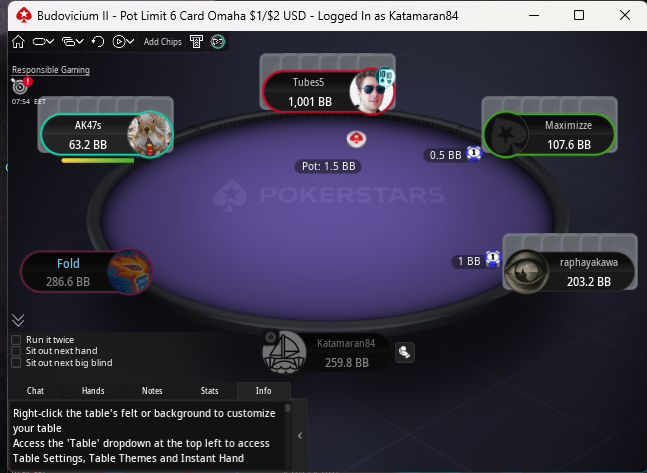Expand the table layout dropdown

click(73, 42)
